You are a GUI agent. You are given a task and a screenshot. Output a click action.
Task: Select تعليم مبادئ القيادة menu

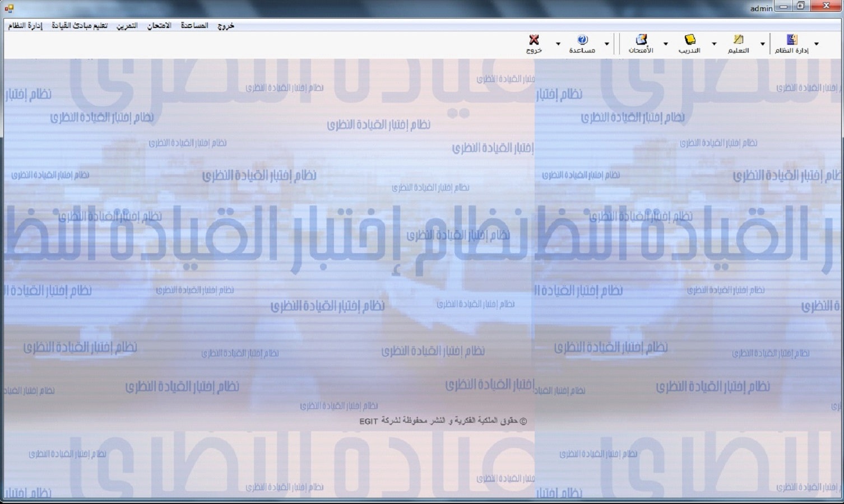tap(80, 26)
